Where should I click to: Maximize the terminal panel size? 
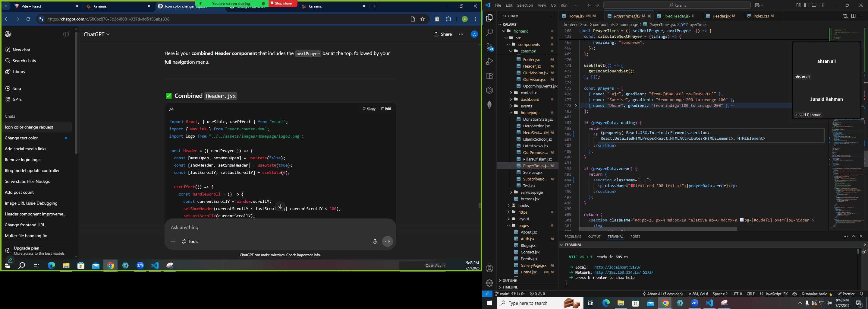(x=853, y=237)
